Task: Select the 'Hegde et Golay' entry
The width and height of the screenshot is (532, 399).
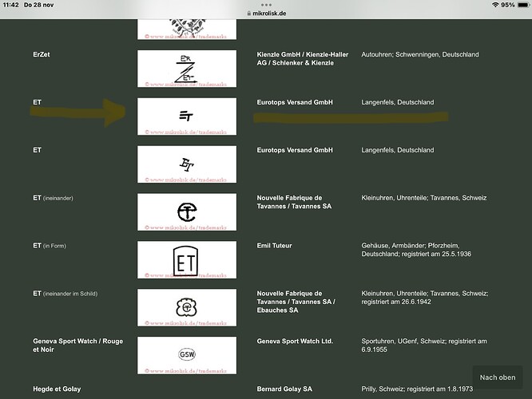Action: [57, 389]
